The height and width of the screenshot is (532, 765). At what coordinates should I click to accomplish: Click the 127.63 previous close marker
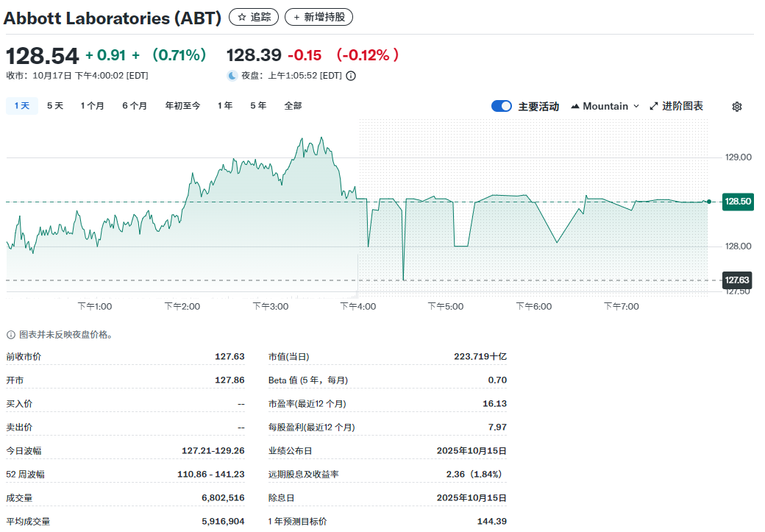coord(737,280)
